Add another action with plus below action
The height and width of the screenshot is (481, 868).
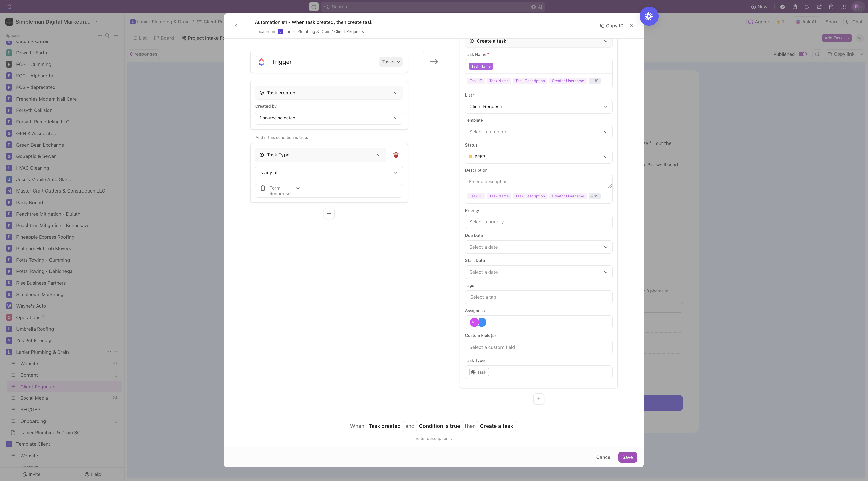point(539,399)
